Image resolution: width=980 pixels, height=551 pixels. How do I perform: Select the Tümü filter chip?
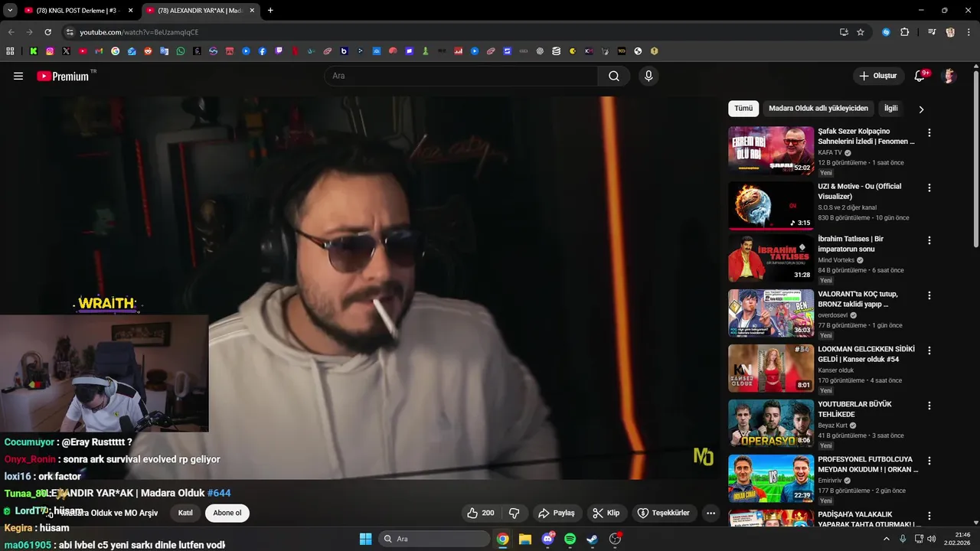pos(743,109)
